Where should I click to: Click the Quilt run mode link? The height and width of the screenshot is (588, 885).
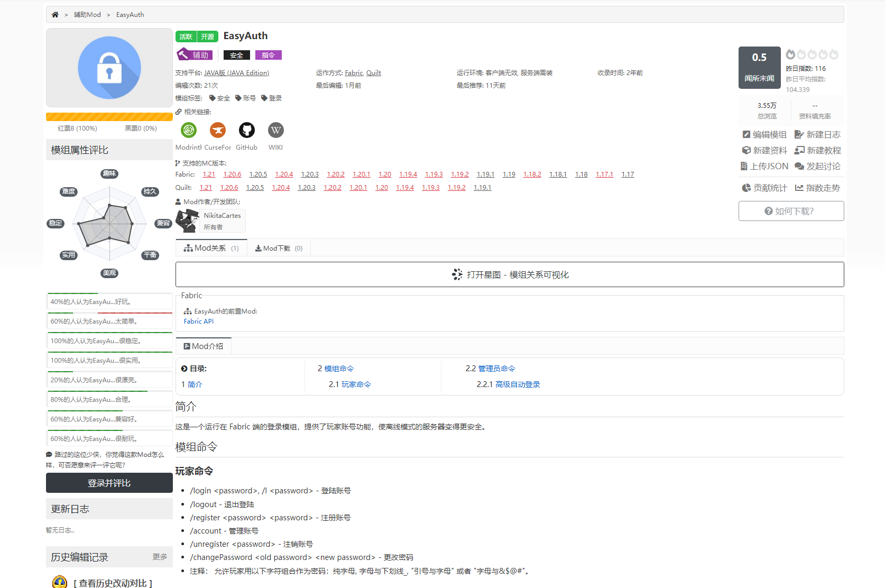(x=374, y=73)
